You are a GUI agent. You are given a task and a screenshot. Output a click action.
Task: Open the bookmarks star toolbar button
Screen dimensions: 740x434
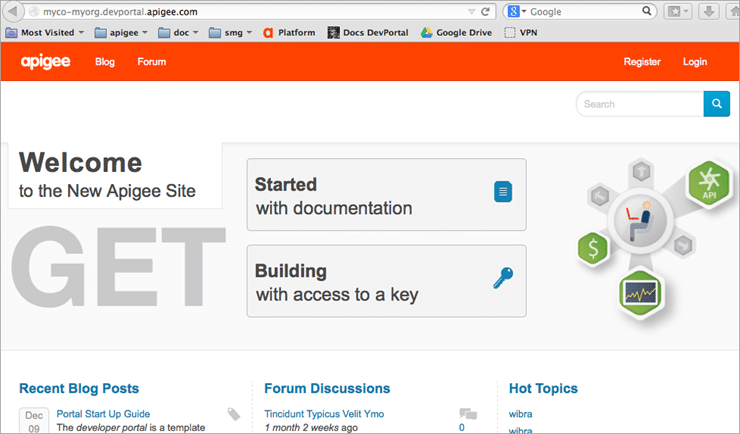pos(678,12)
